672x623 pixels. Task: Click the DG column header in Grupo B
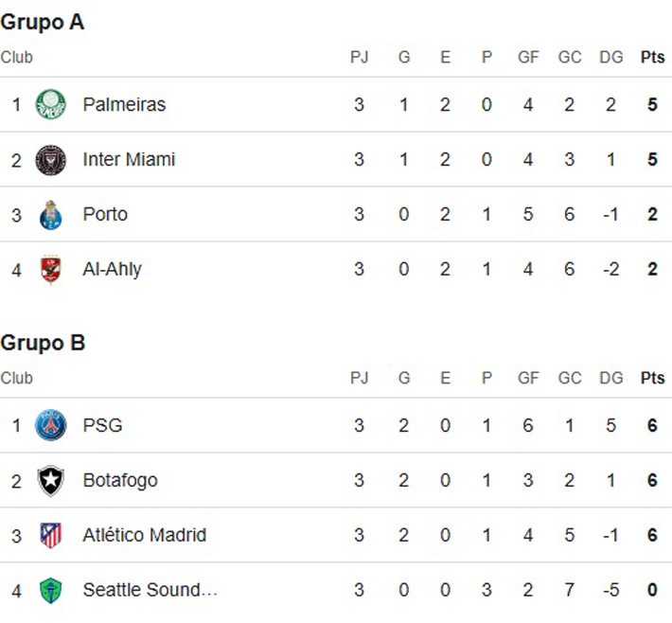(x=610, y=379)
